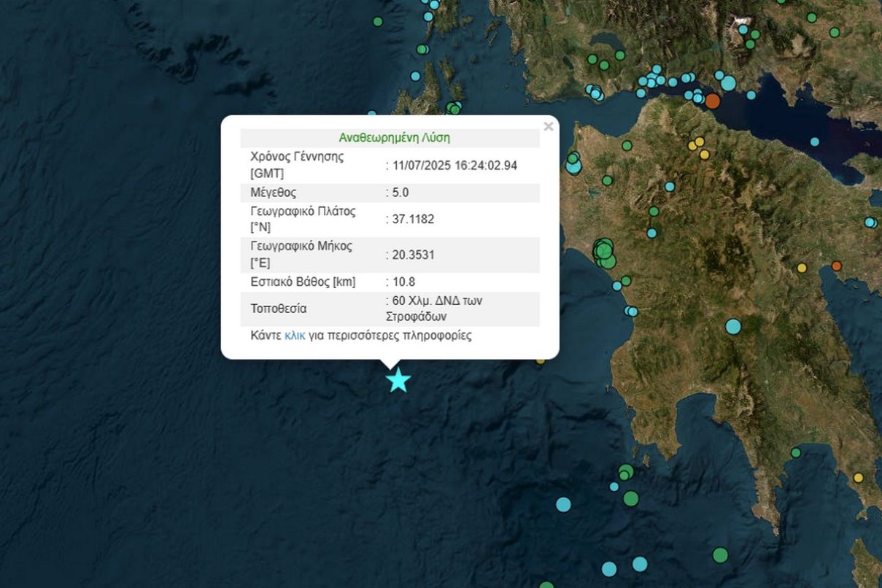Screen dimensions: 882x588
Task: Click the cyan star epicenter marker
Action: pyautogui.click(x=398, y=380)
